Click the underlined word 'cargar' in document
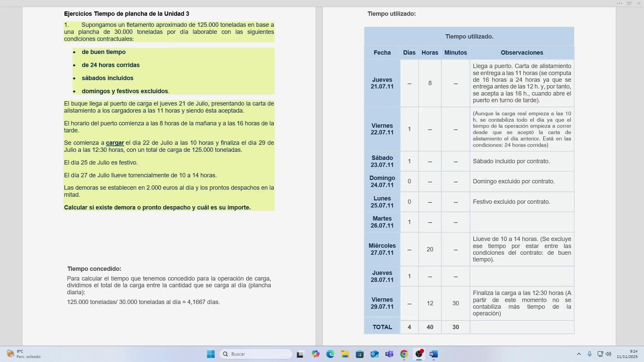Screen dimensions: 644x362 (x=115, y=143)
